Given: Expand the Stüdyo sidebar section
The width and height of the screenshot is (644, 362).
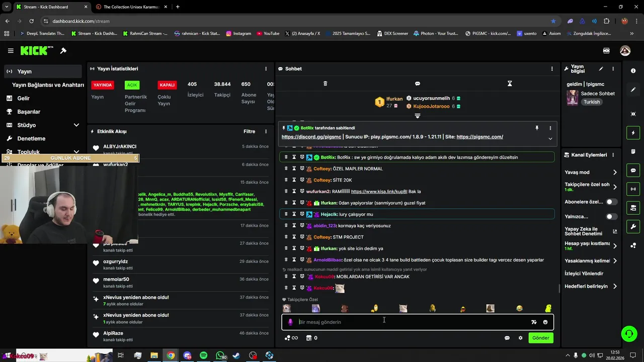Looking at the screenshot, I should click(76, 125).
